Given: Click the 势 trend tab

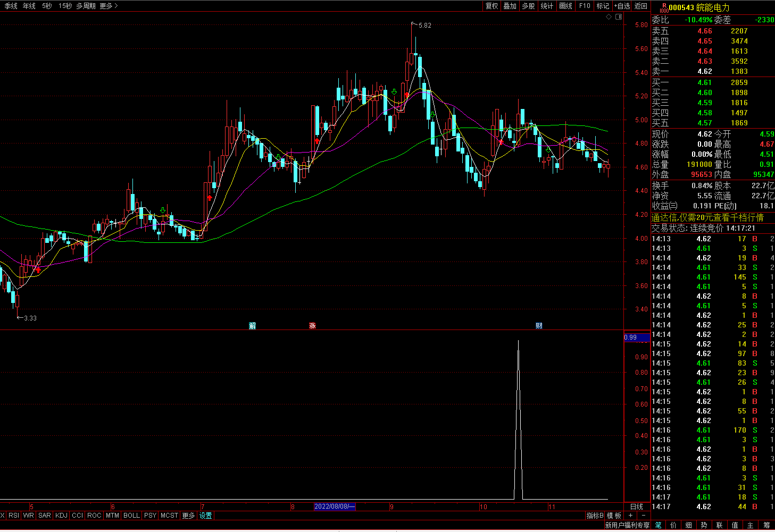Looking at the screenshot, I should [704, 525].
